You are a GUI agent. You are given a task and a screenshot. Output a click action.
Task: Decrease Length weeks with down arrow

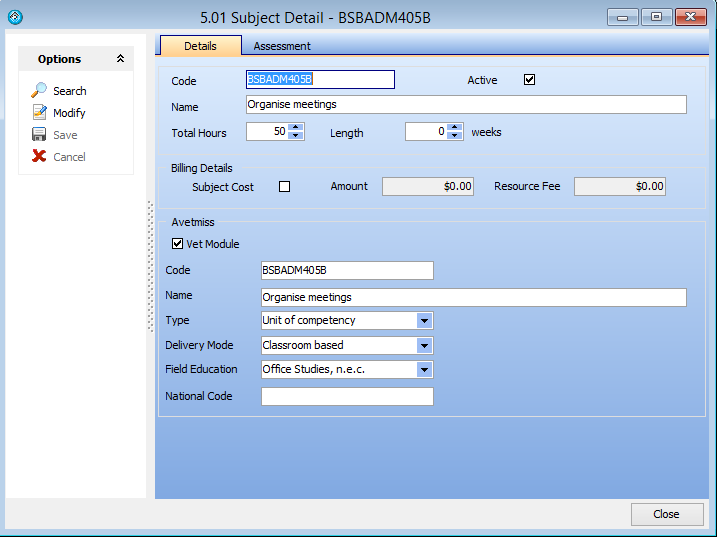pyautogui.click(x=456, y=136)
